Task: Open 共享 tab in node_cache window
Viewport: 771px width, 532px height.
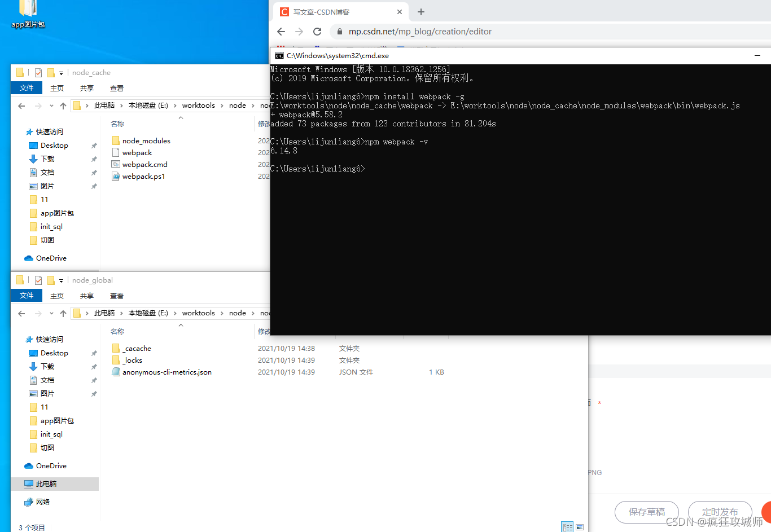Action: click(87, 89)
